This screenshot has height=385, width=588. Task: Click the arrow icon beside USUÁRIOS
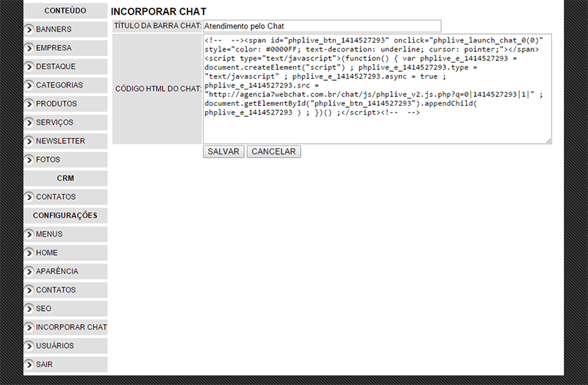tap(29, 345)
